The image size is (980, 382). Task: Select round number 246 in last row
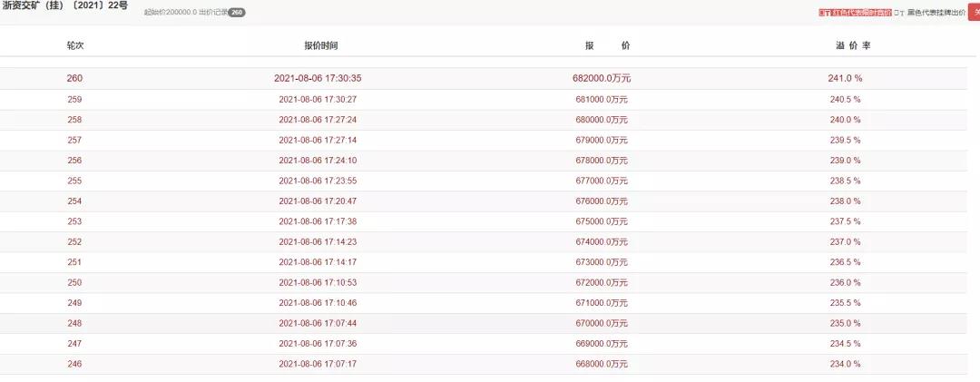point(74,364)
